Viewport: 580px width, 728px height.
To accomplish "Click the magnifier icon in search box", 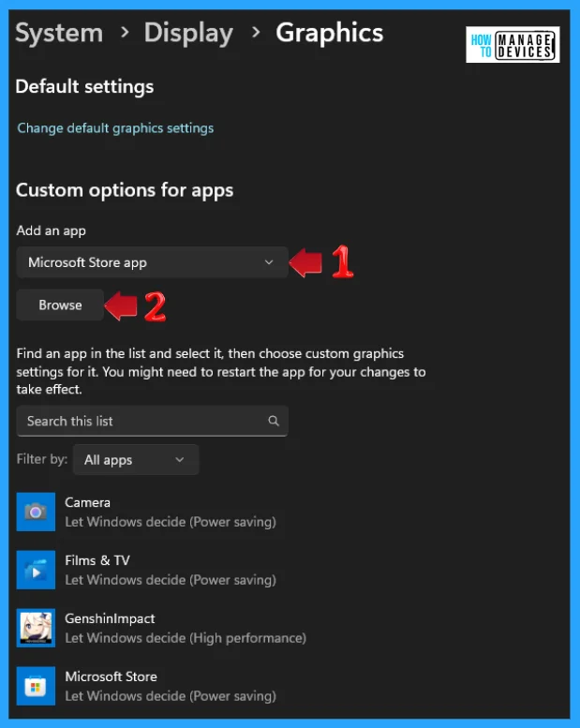I will click(274, 421).
